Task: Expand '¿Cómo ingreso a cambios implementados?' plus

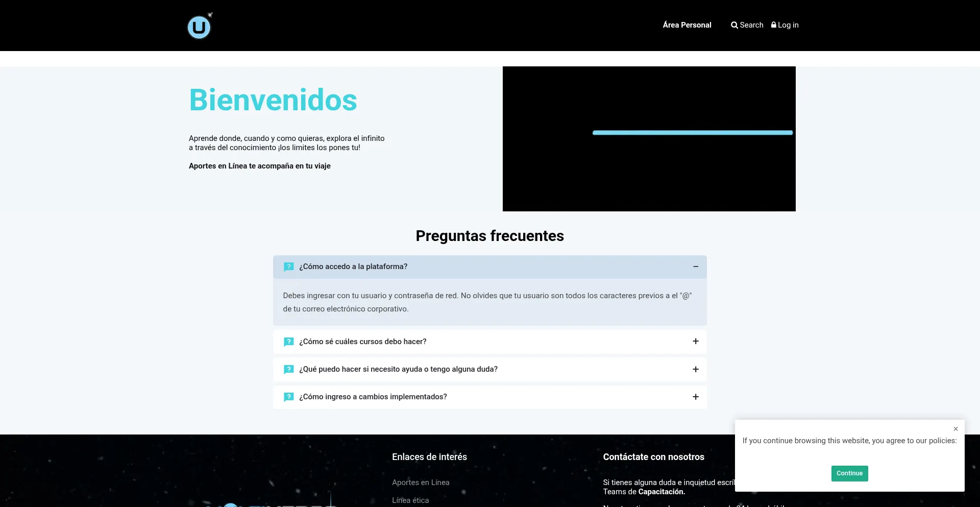Action: point(695,397)
